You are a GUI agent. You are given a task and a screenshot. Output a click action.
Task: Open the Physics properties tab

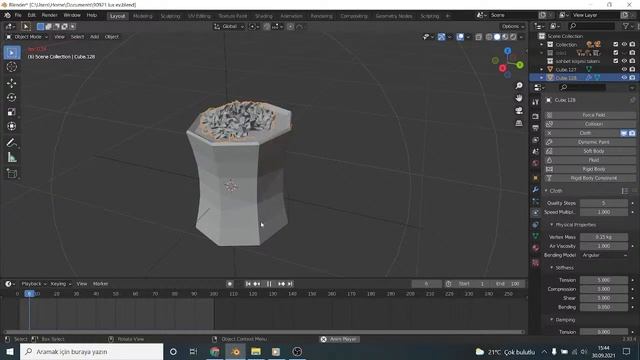point(536,213)
